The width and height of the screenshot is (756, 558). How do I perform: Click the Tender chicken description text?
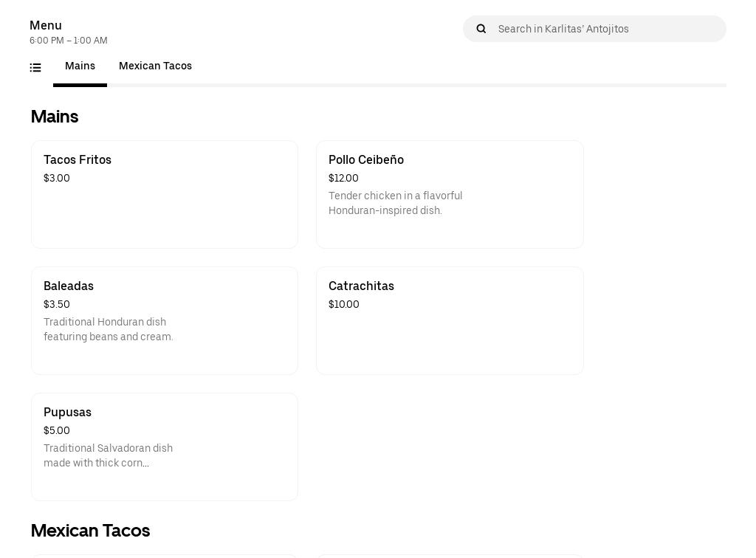395,204
